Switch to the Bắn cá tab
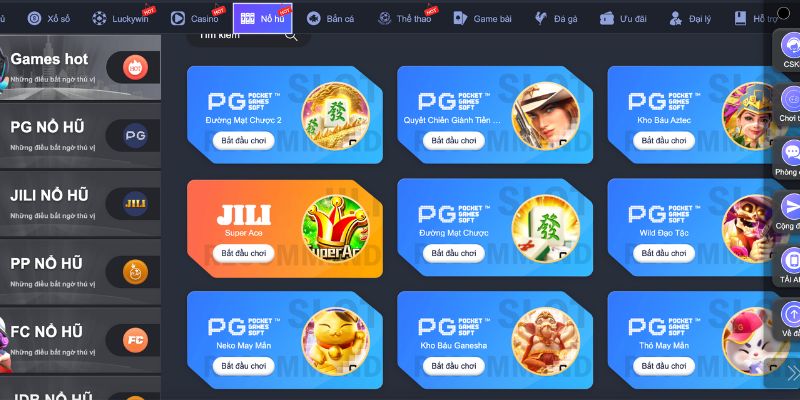 pos(330,19)
